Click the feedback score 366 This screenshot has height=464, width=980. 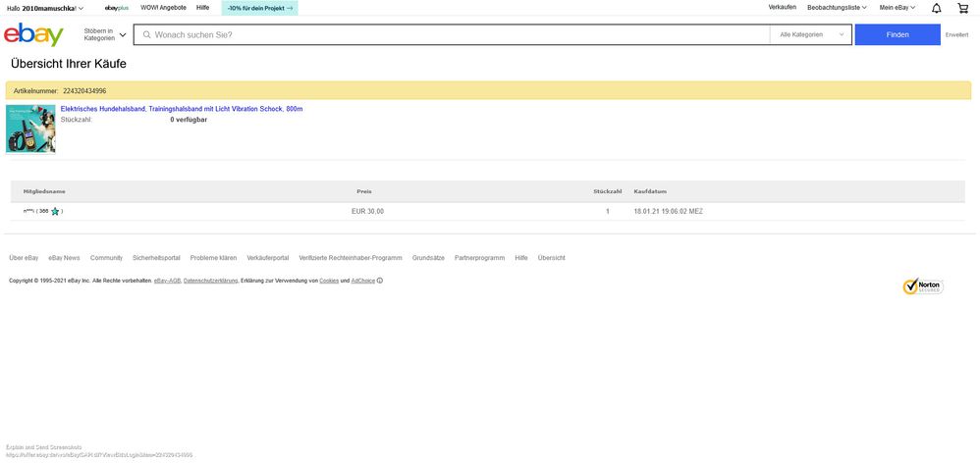pos(43,212)
